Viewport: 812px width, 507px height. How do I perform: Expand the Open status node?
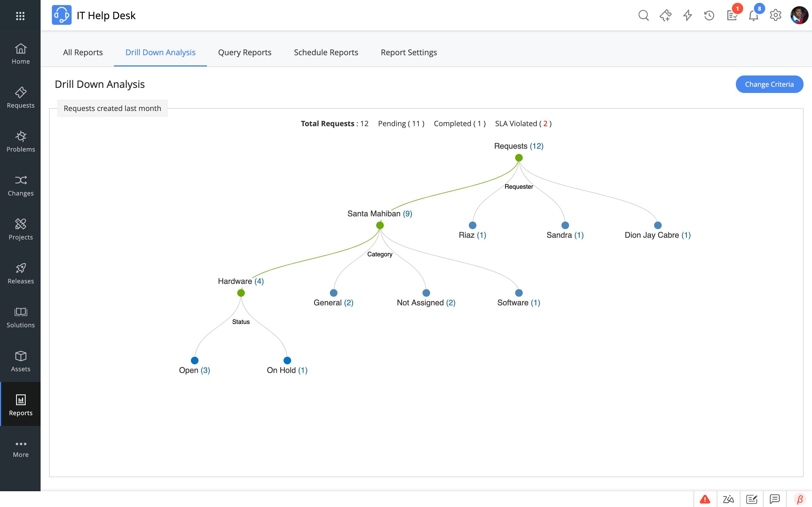pos(195,361)
